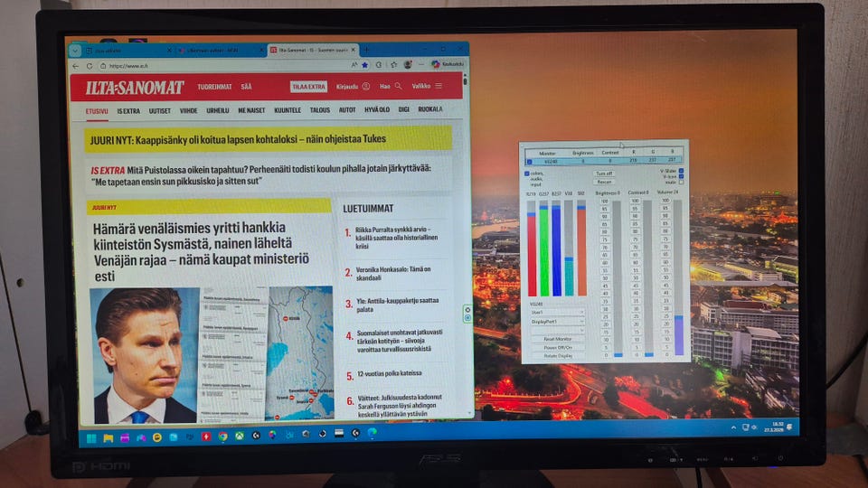
Task: Open the IS EXTRA Puistolassa article
Action: click(x=260, y=174)
